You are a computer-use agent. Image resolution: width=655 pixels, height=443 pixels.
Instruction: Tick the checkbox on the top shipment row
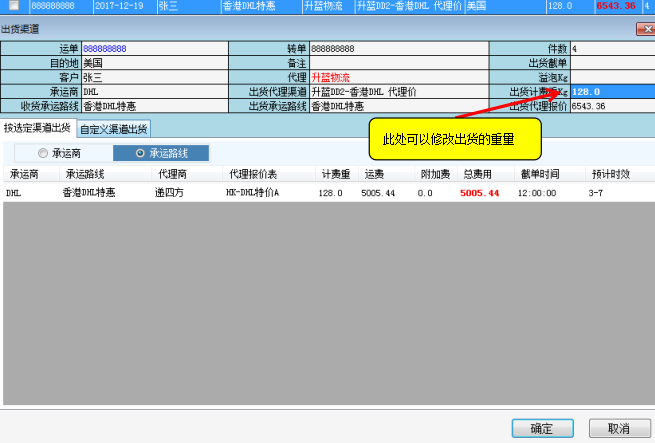13,6
